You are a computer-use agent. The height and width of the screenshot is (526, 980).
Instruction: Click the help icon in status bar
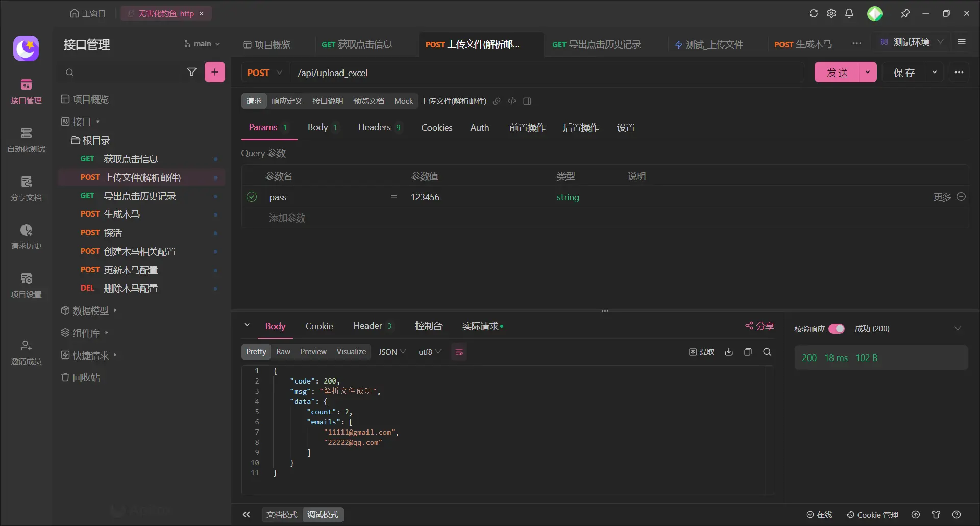pos(957,514)
